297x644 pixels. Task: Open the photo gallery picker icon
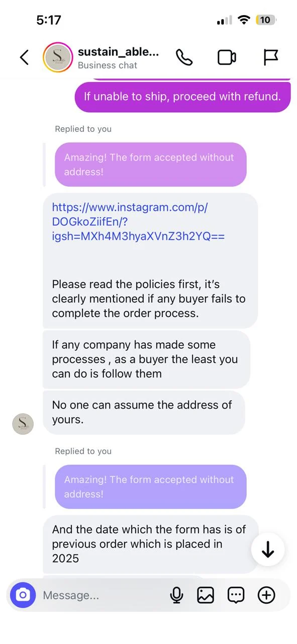point(206,595)
